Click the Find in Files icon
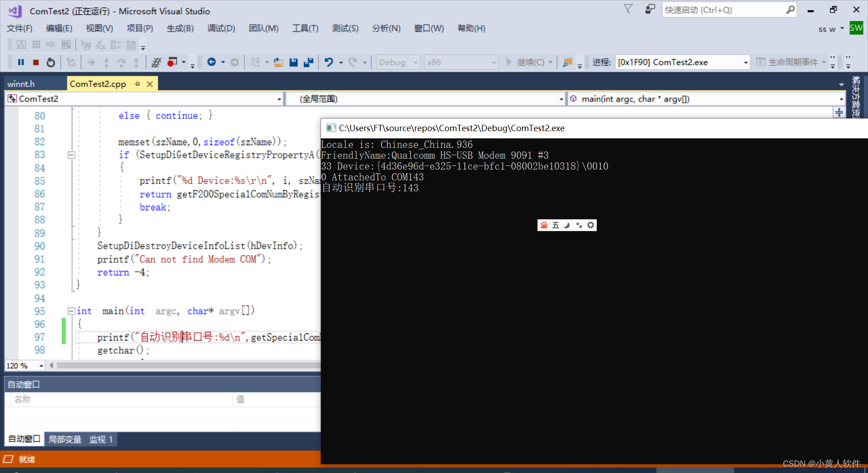This screenshot has height=473, width=868. tap(567, 62)
